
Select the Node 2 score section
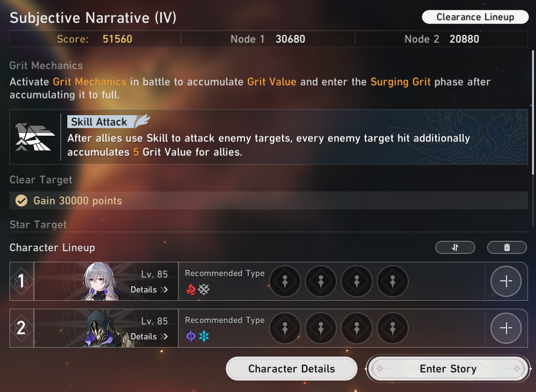coord(441,39)
